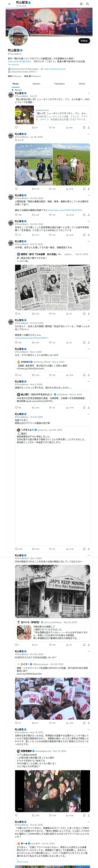Open more options on the Jun 18 post
This screenshot has height=868, width=98.
tap(89, 134)
